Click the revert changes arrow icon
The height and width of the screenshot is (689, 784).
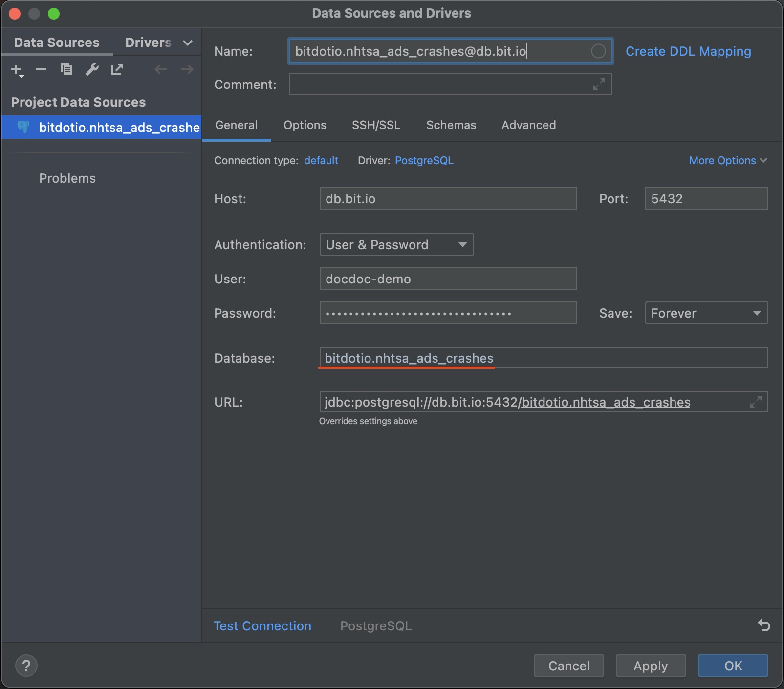coord(763,625)
